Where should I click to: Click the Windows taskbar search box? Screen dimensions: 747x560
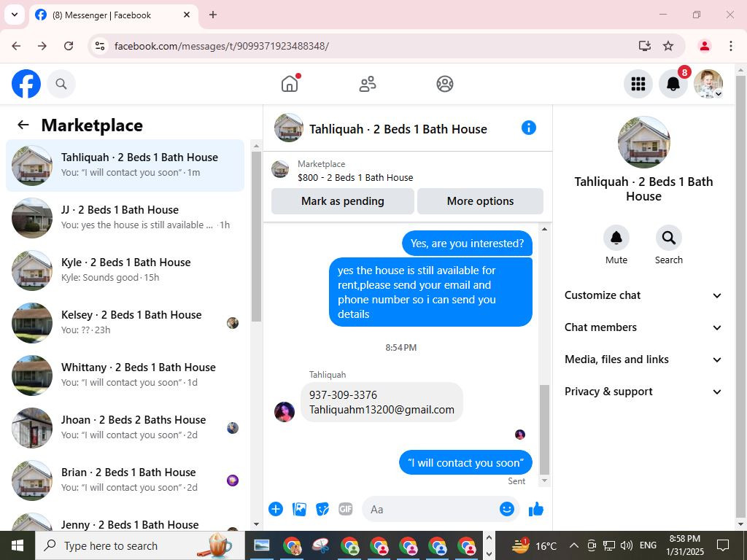[140, 545]
